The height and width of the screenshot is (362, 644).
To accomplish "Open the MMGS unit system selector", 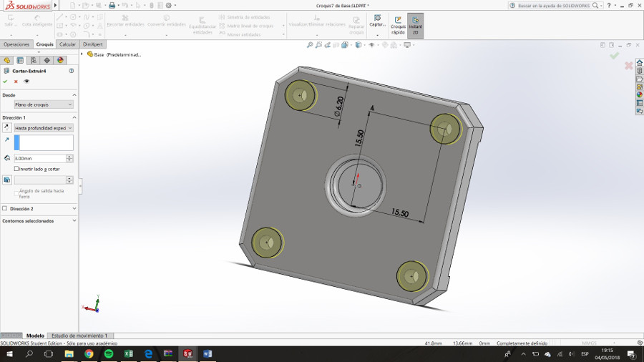I will pos(589,343).
